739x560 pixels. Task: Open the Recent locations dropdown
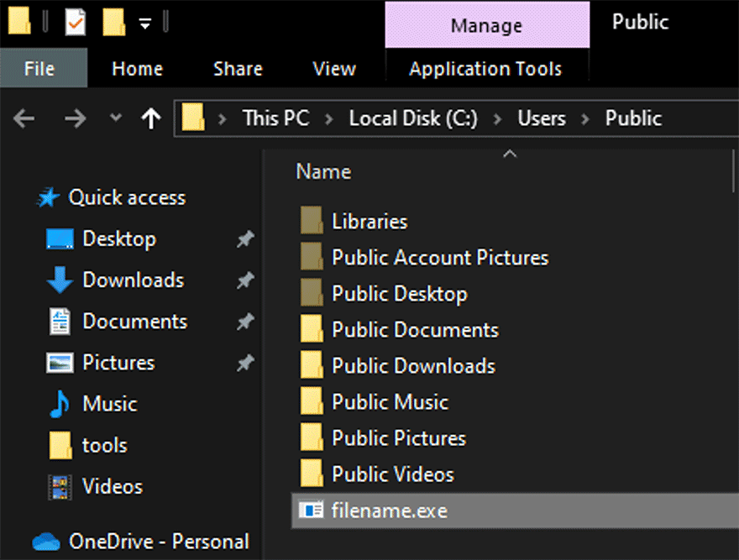coord(116,117)
